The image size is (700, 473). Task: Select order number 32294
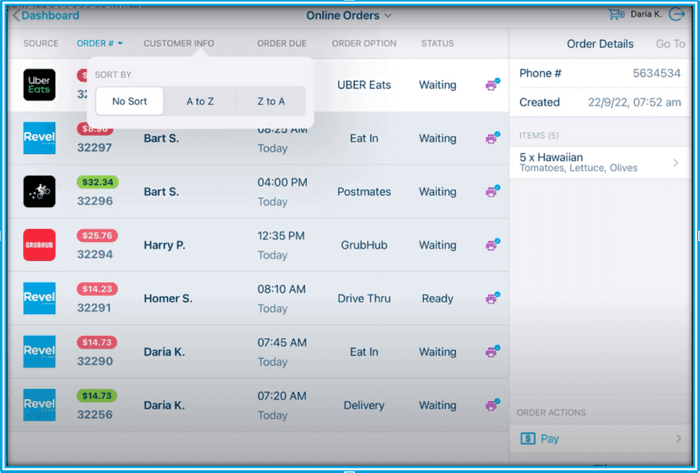[x=95, y=254]
